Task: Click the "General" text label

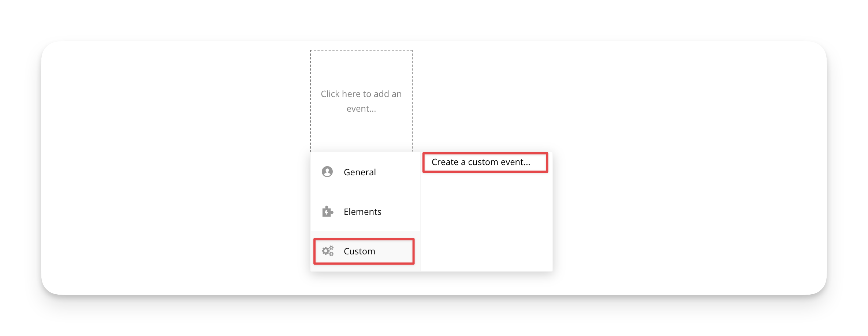Action: point(360,172)
